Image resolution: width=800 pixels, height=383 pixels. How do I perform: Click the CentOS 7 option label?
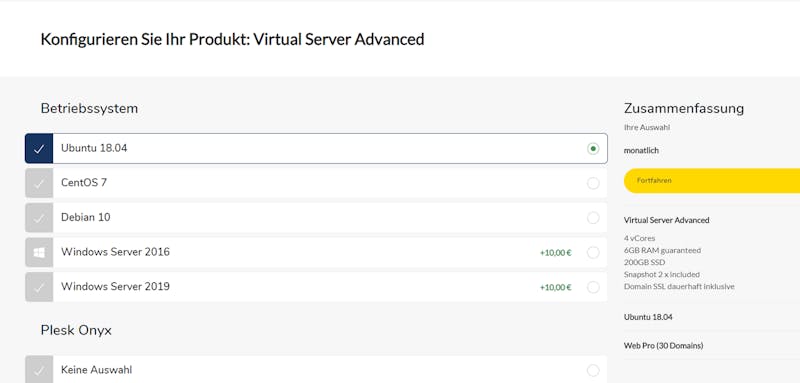pyautogui.click(x=84, y=183)
